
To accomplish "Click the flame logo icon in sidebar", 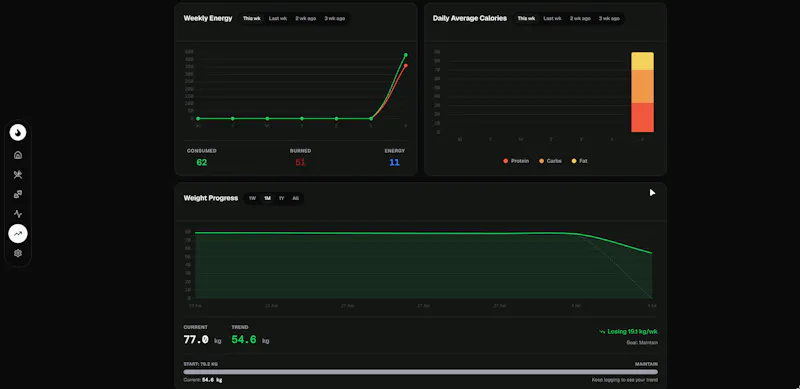I will tap(18, 133).
